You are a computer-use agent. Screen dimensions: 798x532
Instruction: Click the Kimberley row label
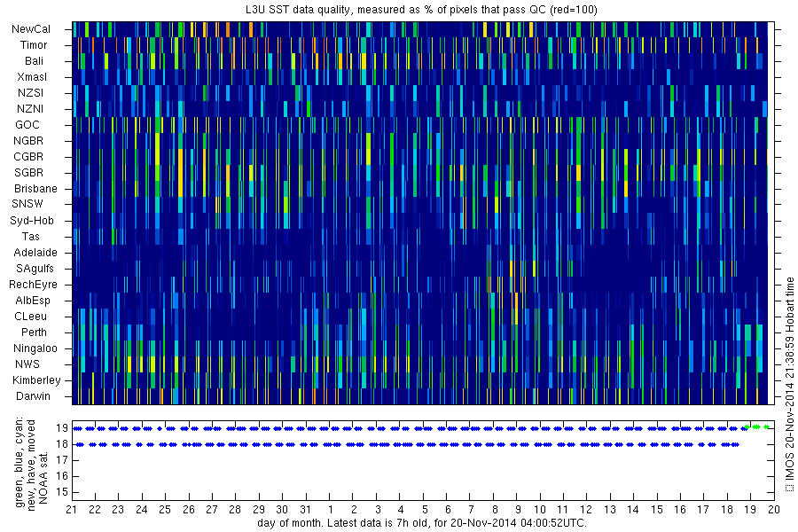tap(36, 380)
